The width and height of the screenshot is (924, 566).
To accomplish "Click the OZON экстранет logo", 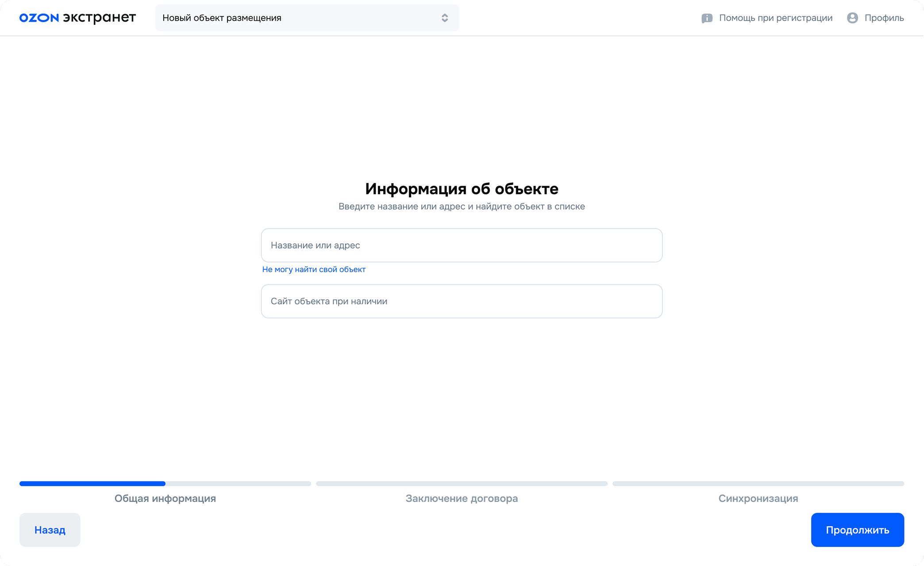I will tap(77, 18).
